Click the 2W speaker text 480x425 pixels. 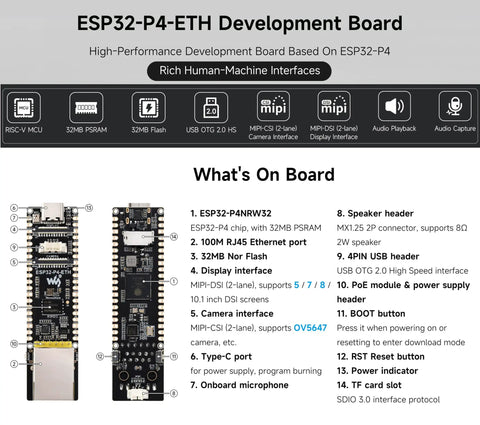(359, 242)
